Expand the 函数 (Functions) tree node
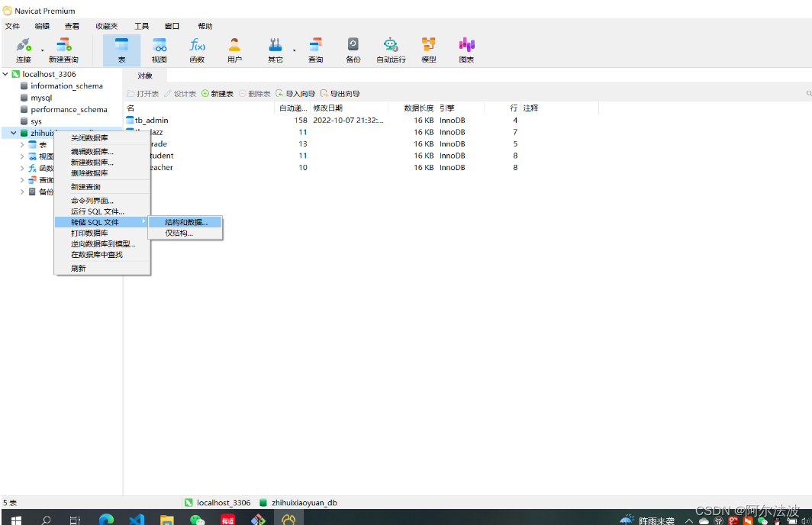812x525 pixels. [21, 169]
